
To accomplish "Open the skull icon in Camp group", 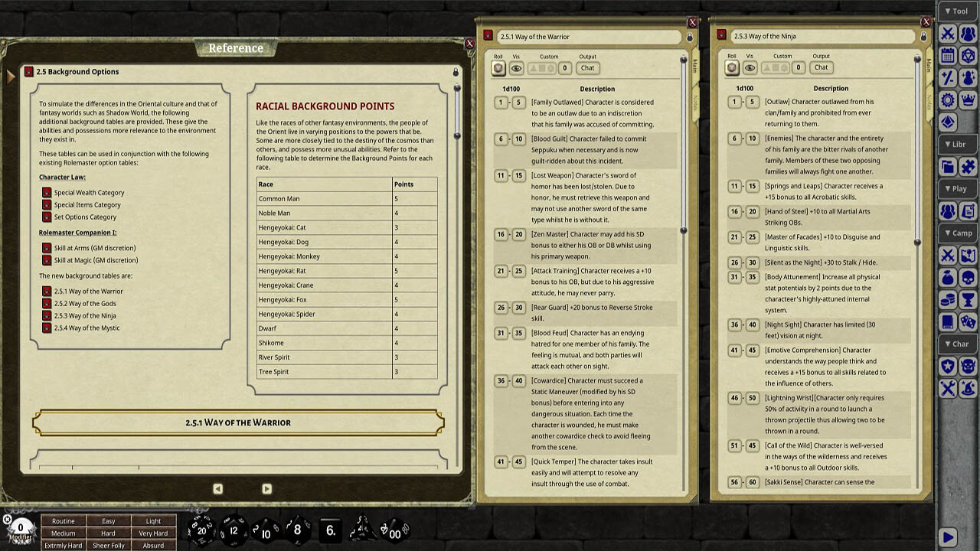I will click(968, 278).
